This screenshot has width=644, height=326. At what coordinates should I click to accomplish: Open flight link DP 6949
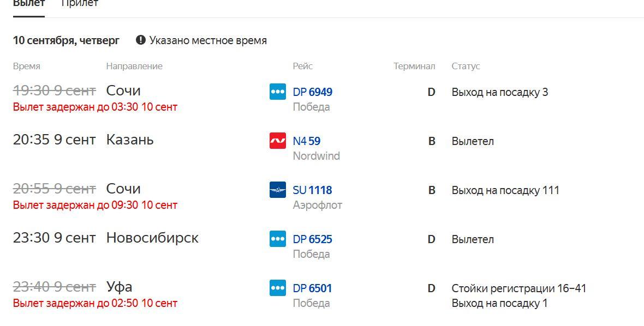(313, 92)
